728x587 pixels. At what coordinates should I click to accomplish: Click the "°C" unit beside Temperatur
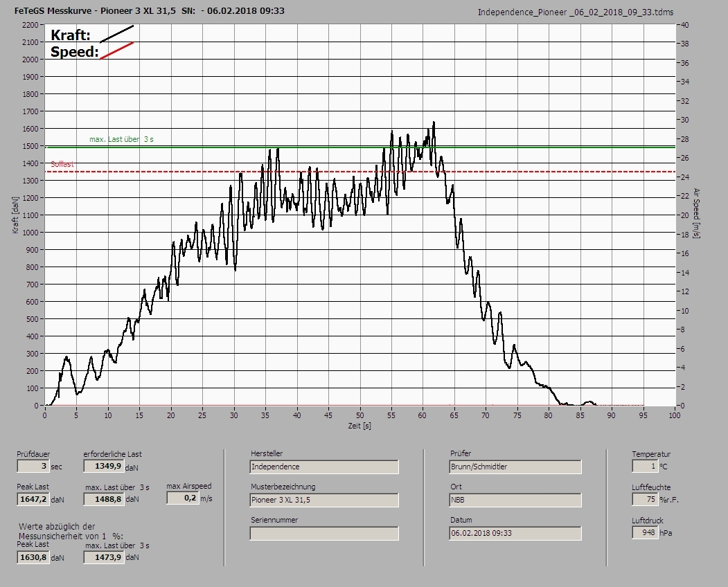click(x=664, y=467)
